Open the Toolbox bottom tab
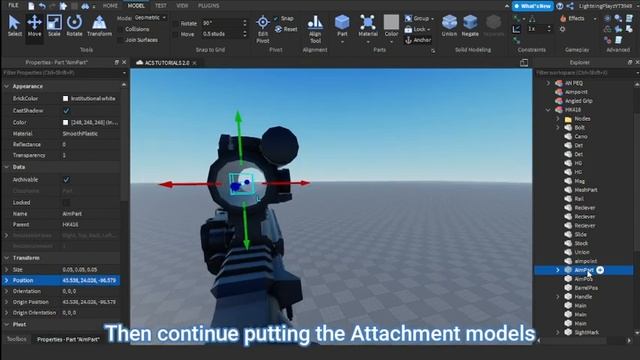The width and height of the screenshot is (640, 360). [17, 339]
